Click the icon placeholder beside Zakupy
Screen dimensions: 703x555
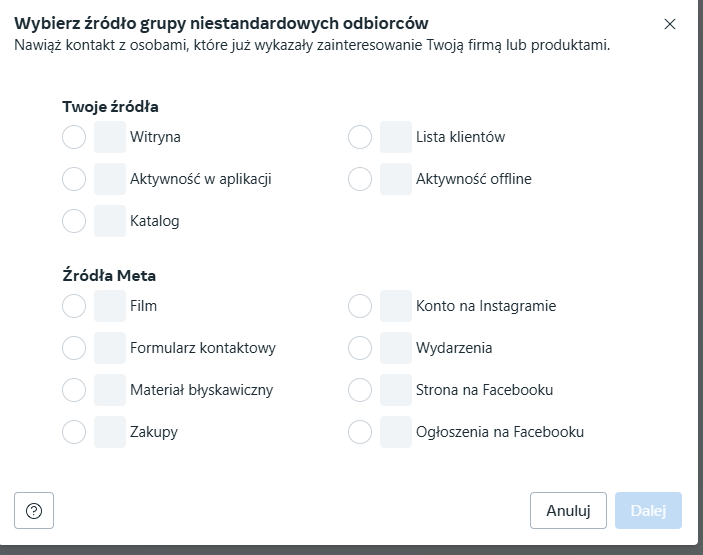tap(110, 432)
